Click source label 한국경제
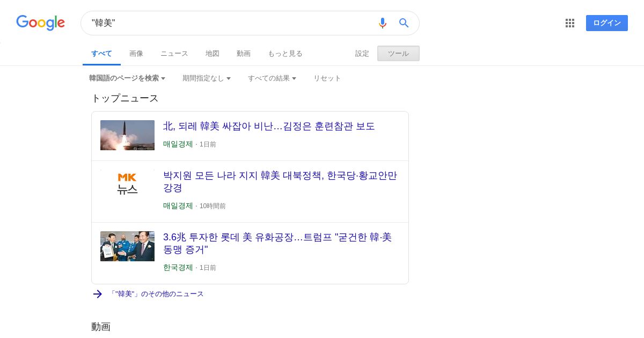 [x=178, y=268]
